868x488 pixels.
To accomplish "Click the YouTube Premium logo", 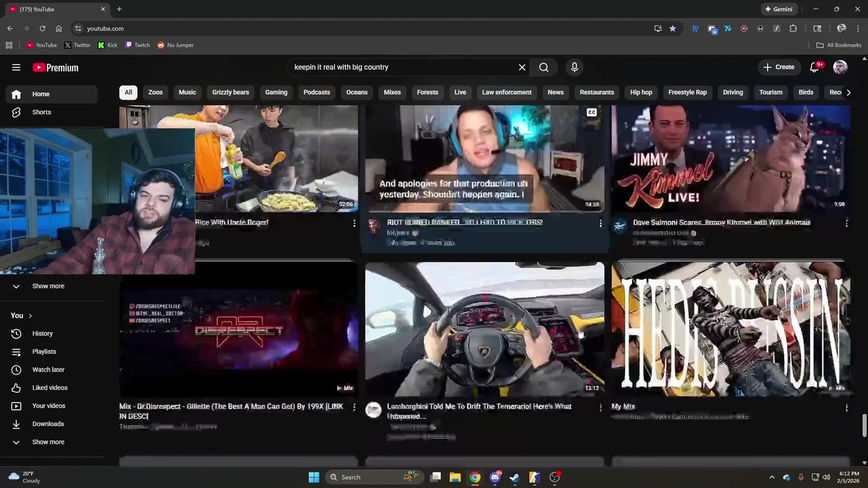I will click(56, 67).
